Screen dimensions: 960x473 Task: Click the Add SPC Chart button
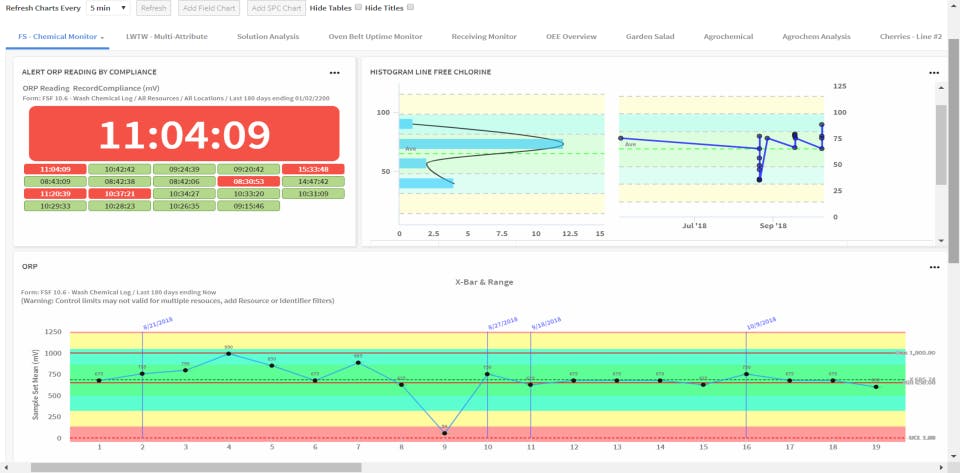(x=277, y=8)
